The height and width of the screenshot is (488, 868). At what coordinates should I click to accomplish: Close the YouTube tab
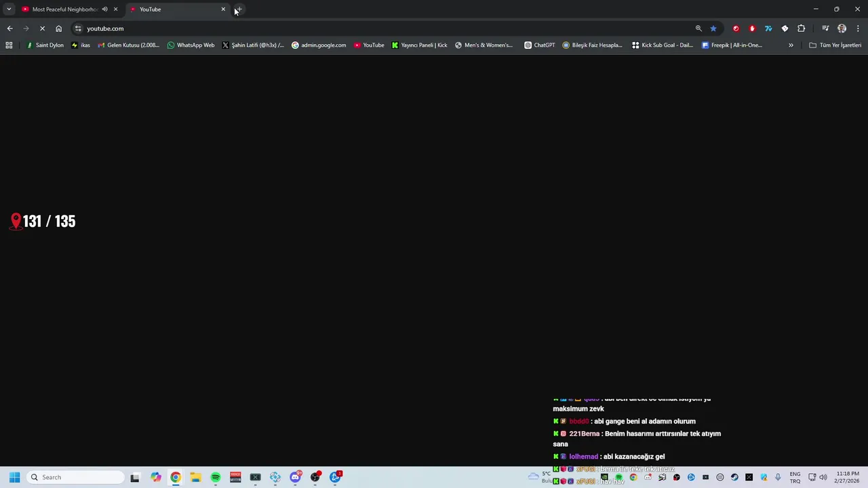tap(223, 9)
